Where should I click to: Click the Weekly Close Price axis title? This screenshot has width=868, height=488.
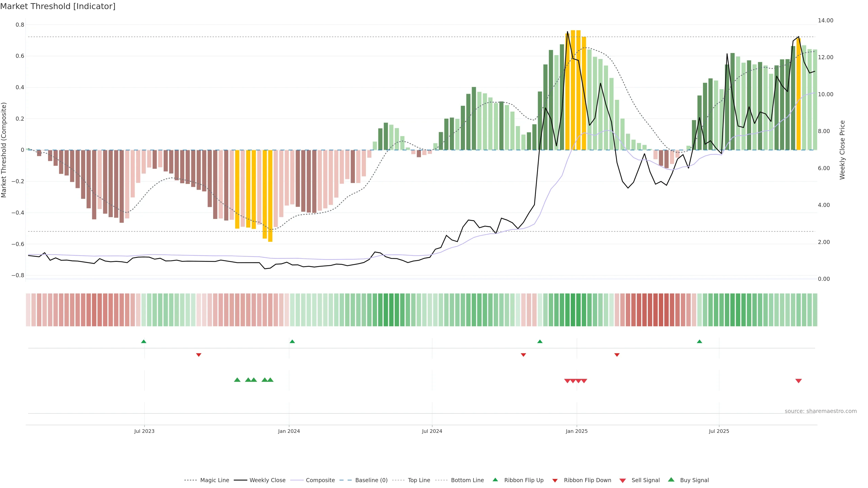click(x=842, y=150)
